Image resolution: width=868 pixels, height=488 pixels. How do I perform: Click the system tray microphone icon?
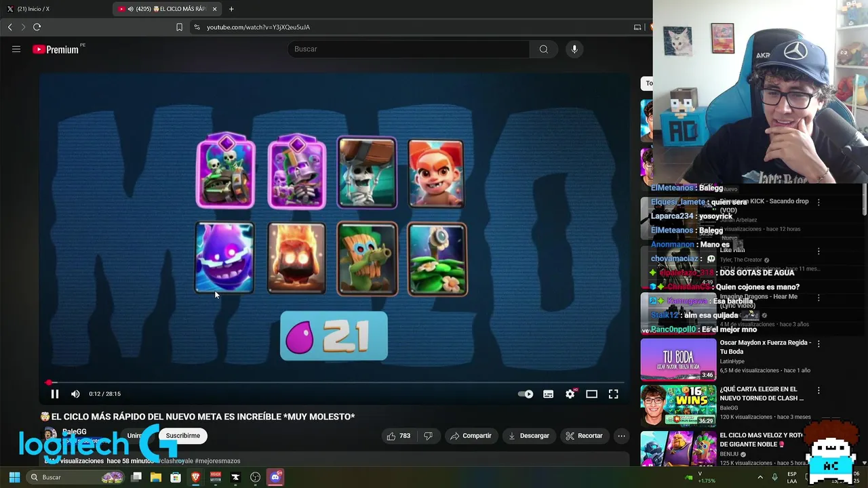[775, 477]
